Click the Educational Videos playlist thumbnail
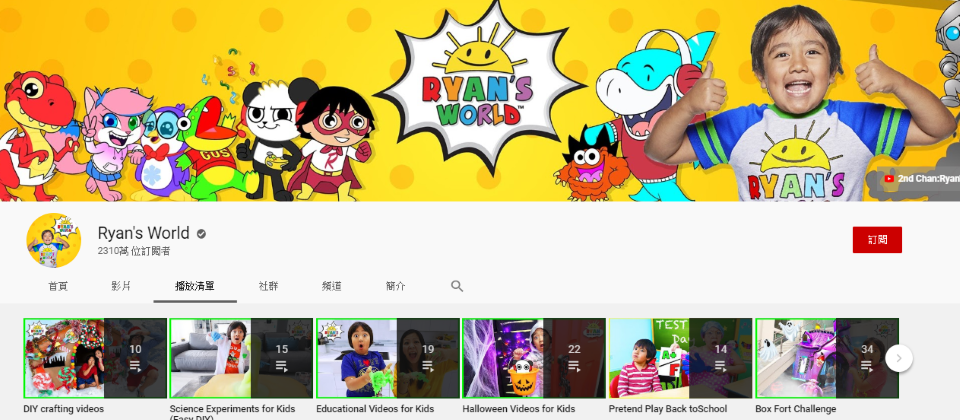 coord(388,358)
